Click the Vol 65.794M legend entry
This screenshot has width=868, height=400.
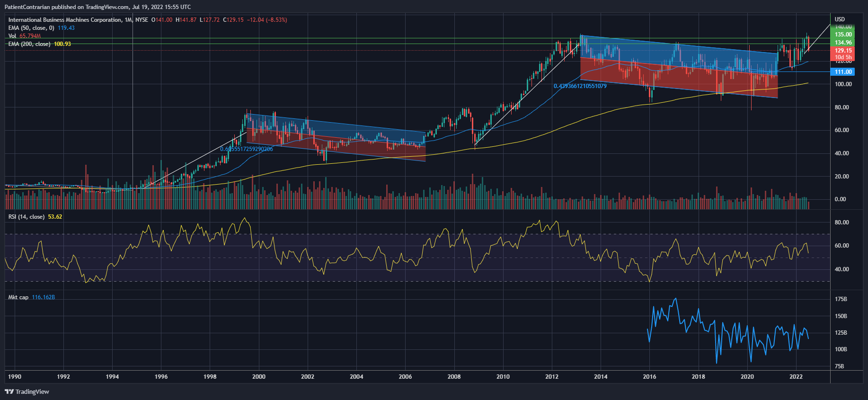(25, 36)
